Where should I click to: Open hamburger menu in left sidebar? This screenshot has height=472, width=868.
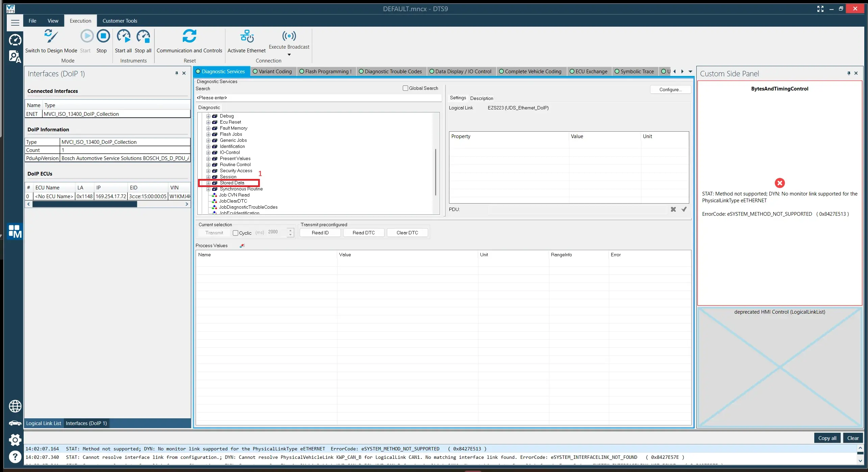(x=15, y=23)
